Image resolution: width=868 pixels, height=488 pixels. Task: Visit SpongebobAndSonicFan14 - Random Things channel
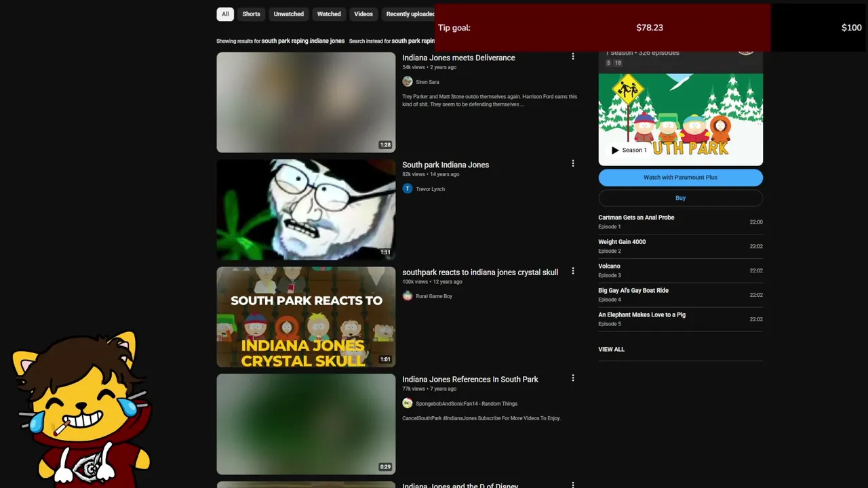[467, 404]
